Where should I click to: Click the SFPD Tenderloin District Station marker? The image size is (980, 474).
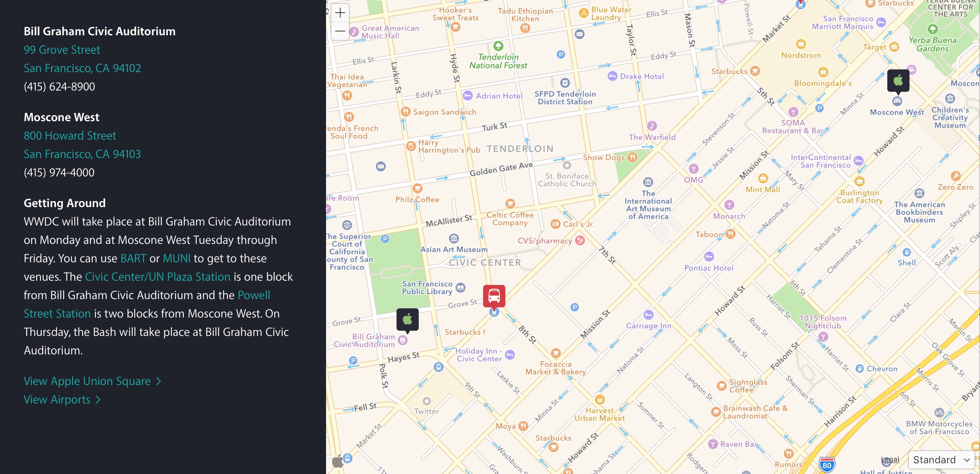point(565,83)
